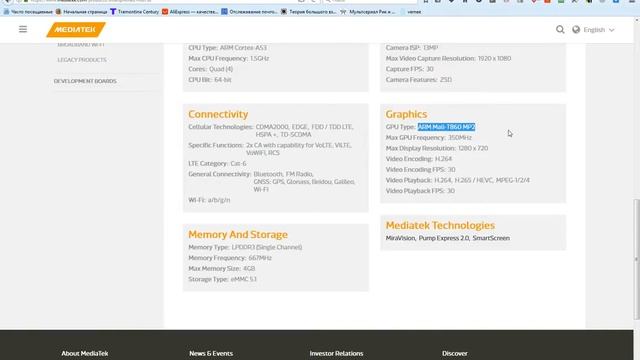Select Development Boards in the sidebar
The width and height of the screenshot is (640, 360).
pyautogui.click(x=85, y=81)
